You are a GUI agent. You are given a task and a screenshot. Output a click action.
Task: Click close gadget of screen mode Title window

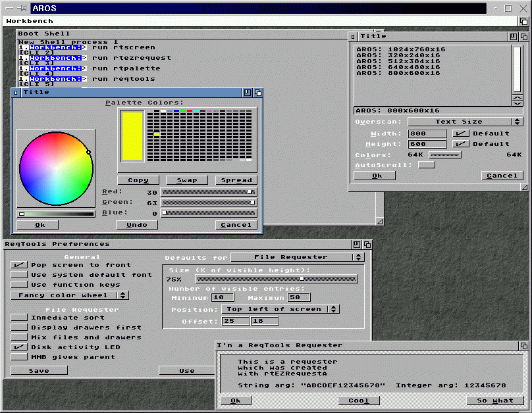pyautogui.click(x=353, y=37)
